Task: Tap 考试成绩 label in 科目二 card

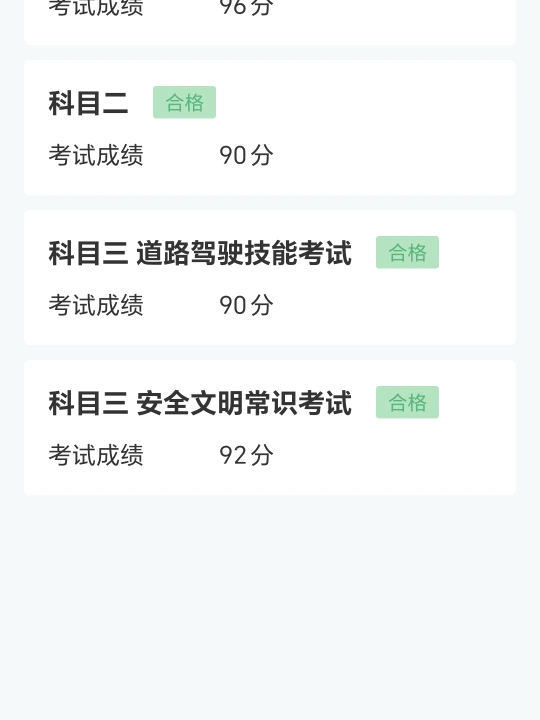Action: click(x=96, y=155)
